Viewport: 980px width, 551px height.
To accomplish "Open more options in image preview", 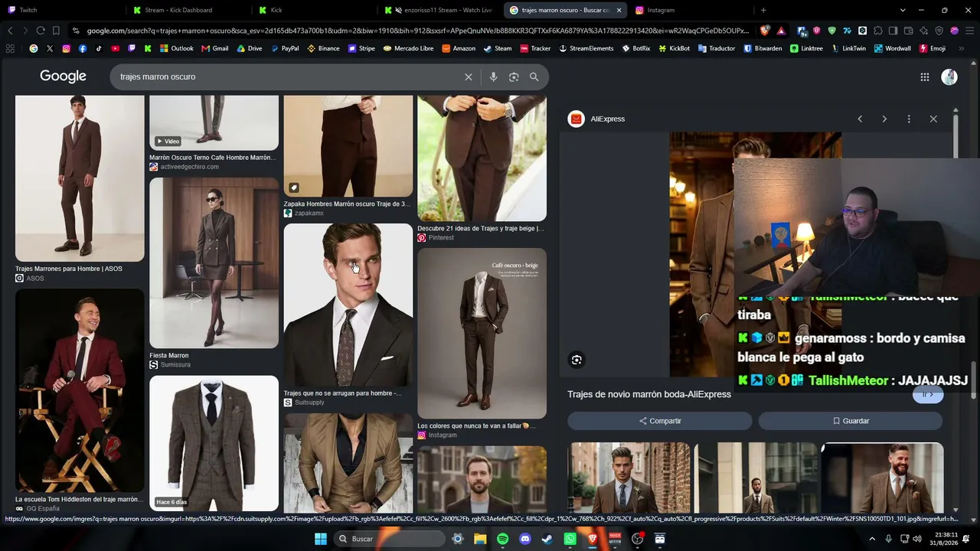I will [909, 119].
